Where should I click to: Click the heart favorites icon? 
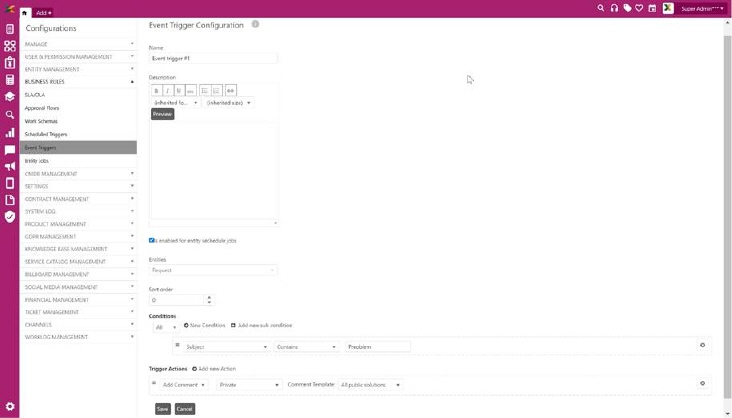click(x=639, y=8)
